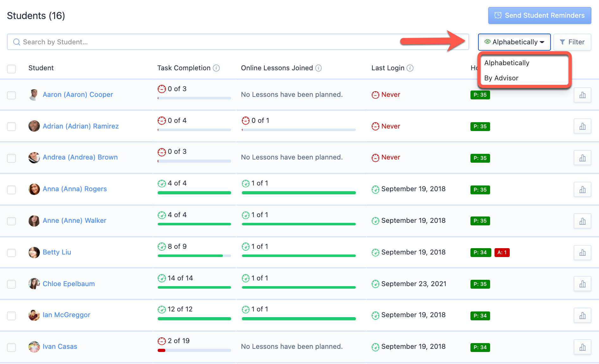Click Chloe Epelbaum's avatar picture

[x=34, y=284]
